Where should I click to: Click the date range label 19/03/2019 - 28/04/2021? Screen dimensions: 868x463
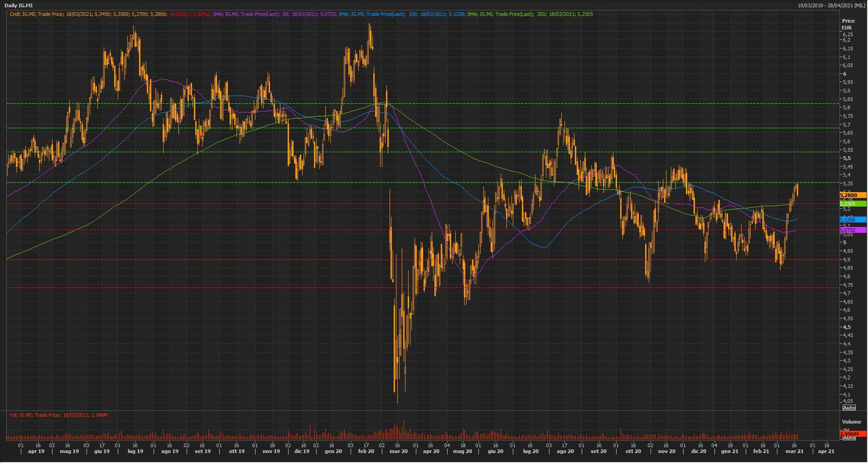pos(831,5)
